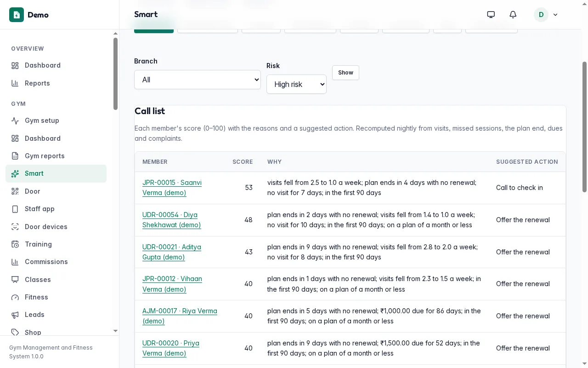Open member UDR-00054 Diya Shekhawat

(x=172, y=220)
